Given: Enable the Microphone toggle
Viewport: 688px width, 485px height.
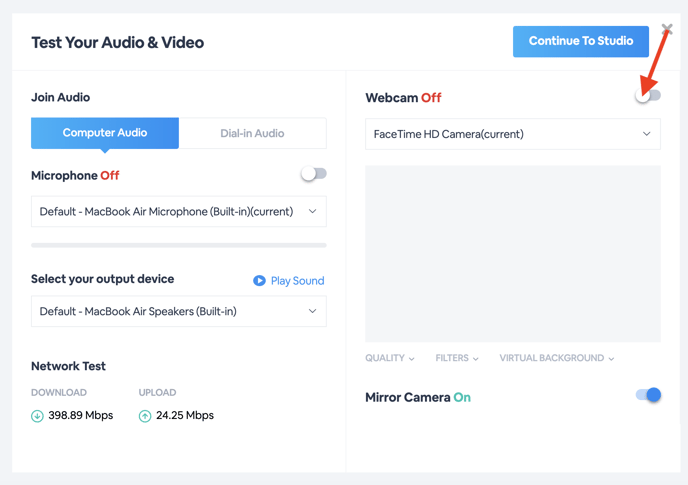Looking at the screenshot, I should [x=314, y=174].
